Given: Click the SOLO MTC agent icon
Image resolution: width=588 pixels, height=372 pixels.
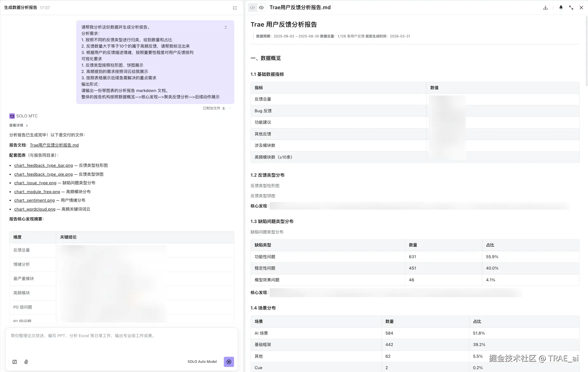Looking at the screenshot, I should pyautogui.click(x=12, y=116).
